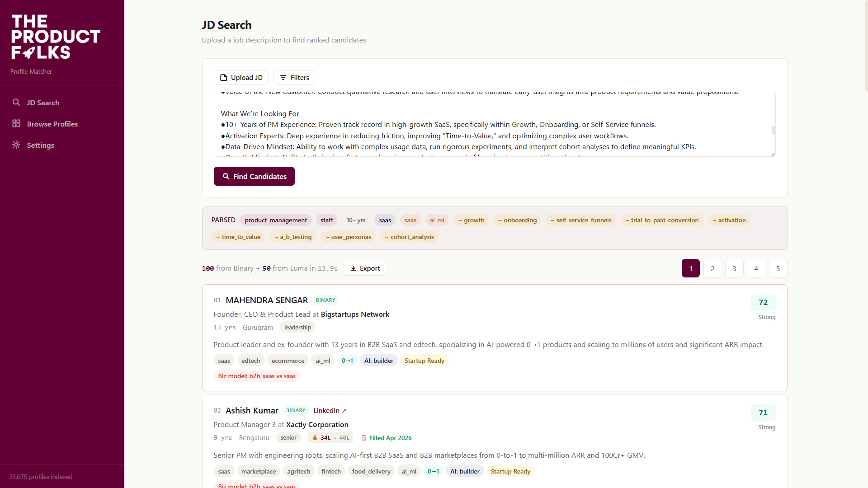This screenshot has height=488, width=868.
Task: Click the product_management parsed tag
Action: coord(276,220)
